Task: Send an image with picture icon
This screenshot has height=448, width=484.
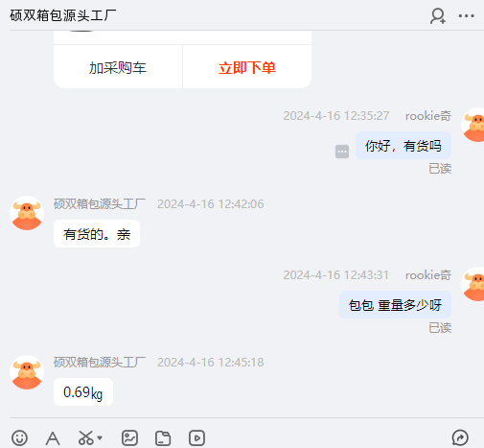Action: click(x=129, y=437)
